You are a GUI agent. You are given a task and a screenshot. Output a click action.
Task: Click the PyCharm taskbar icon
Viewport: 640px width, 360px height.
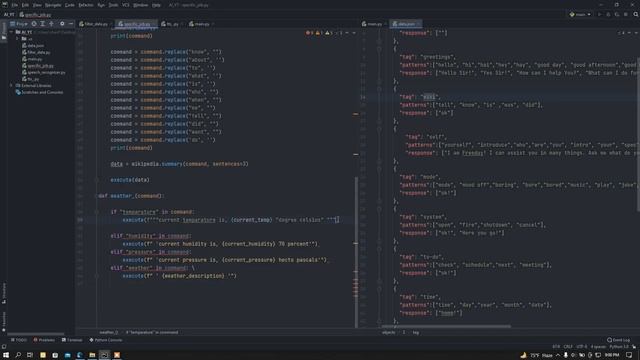(x=104, y=355)
